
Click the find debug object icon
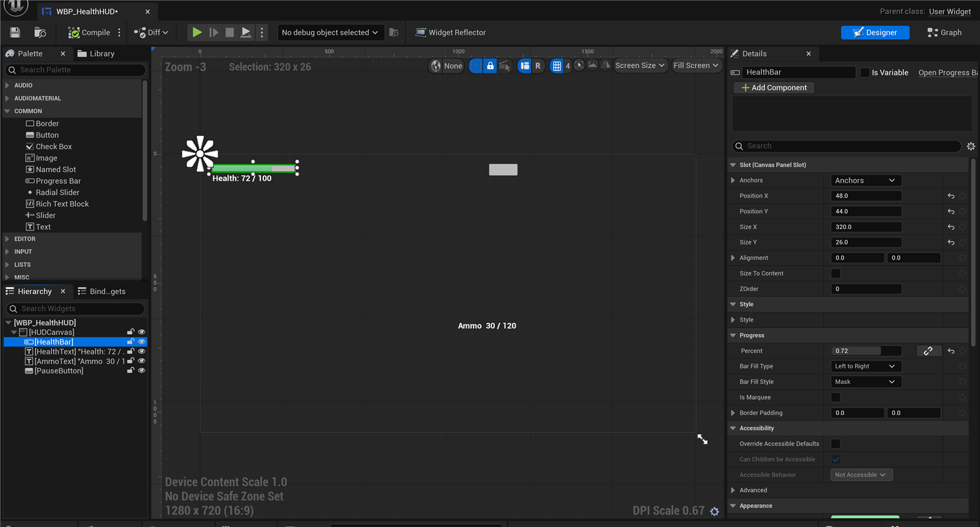394,32
